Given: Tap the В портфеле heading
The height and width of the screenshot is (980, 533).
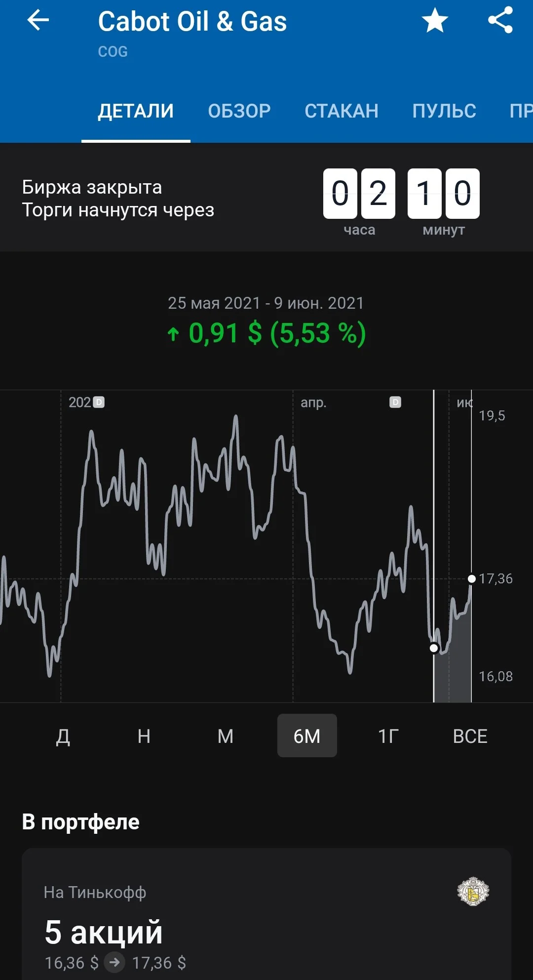Looking at the screenshot, I should pos(80,822).
